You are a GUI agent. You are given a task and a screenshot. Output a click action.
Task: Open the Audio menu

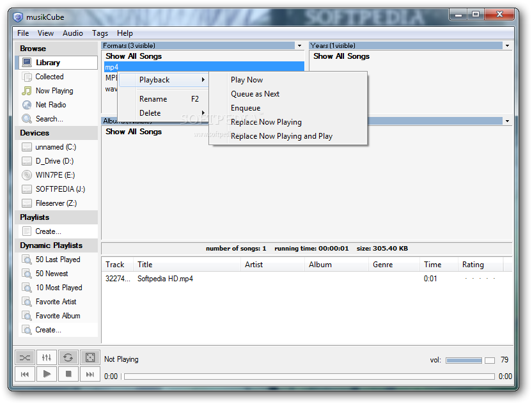coord(73,33)
